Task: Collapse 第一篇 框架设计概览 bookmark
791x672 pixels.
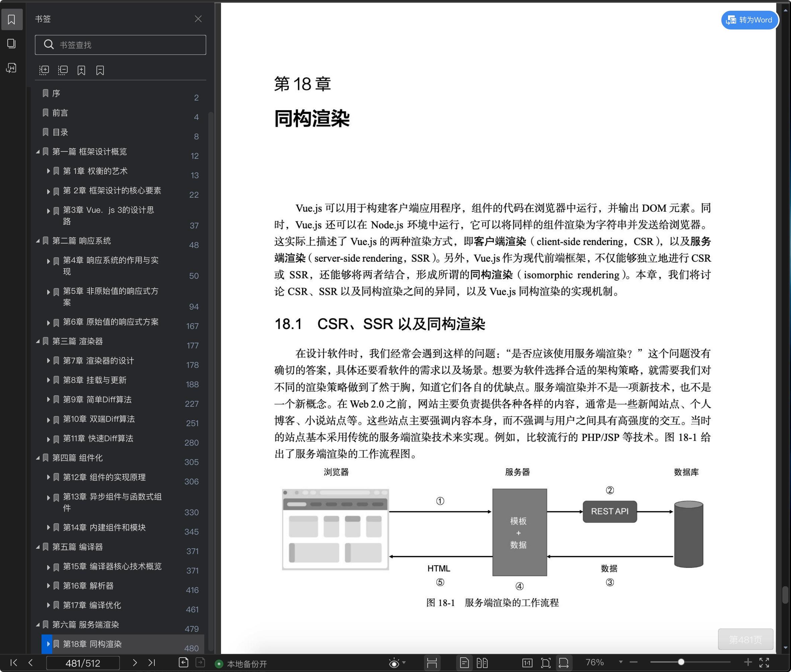Action: coord(38,152)
